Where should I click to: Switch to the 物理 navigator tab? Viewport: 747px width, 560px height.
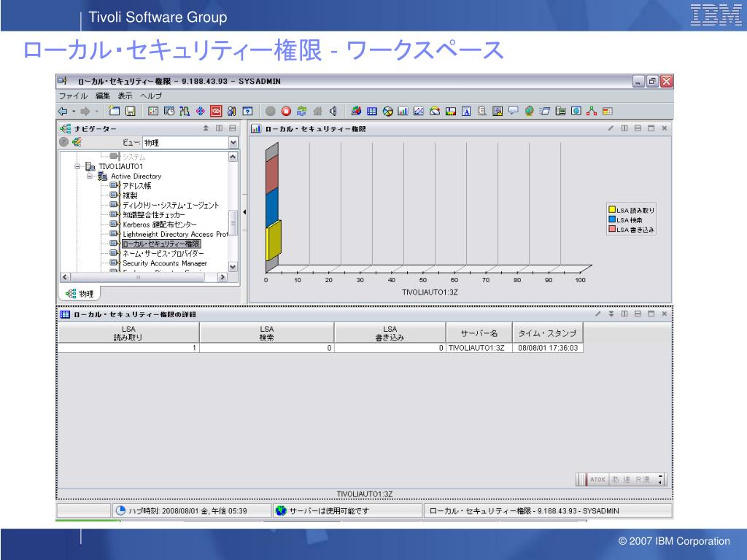pos(80,294)
